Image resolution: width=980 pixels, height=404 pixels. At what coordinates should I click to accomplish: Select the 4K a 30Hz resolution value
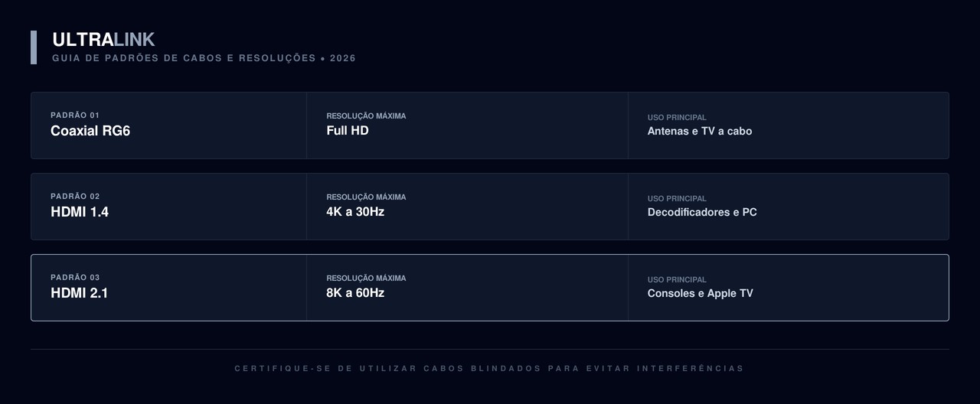355,212
